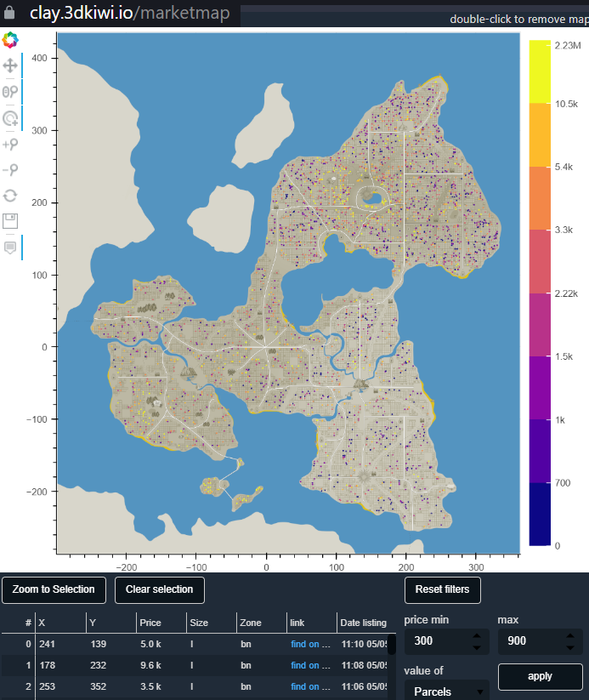Click the apply button
589x700 pixels.
click(540, 676)
